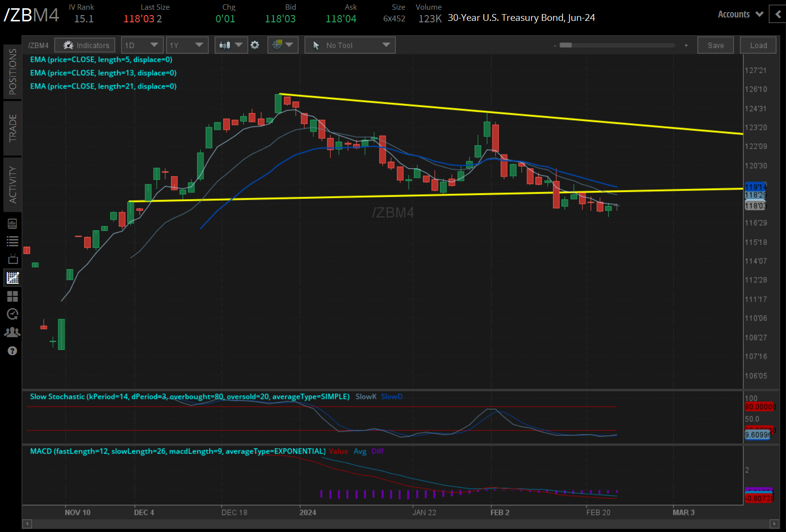Toggle the SlowK stochastic plot label
786x532 pixels.
pos(365,396)
